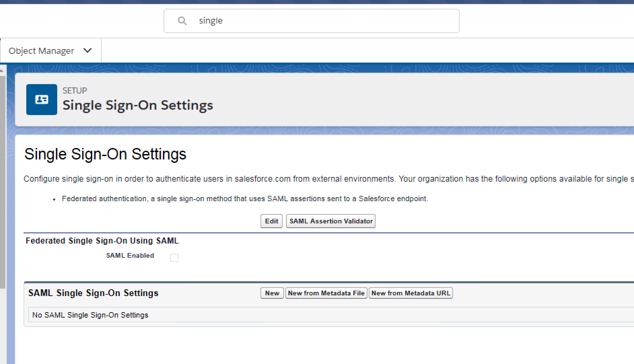The image size is (634, 364).
Task: Click New from Metadata URL button
Action: (411, 293)
